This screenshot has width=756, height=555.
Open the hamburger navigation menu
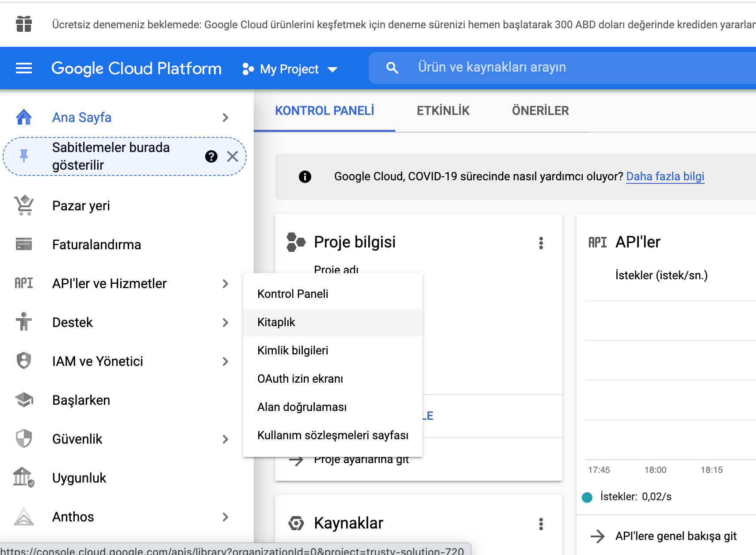[24, 68]
